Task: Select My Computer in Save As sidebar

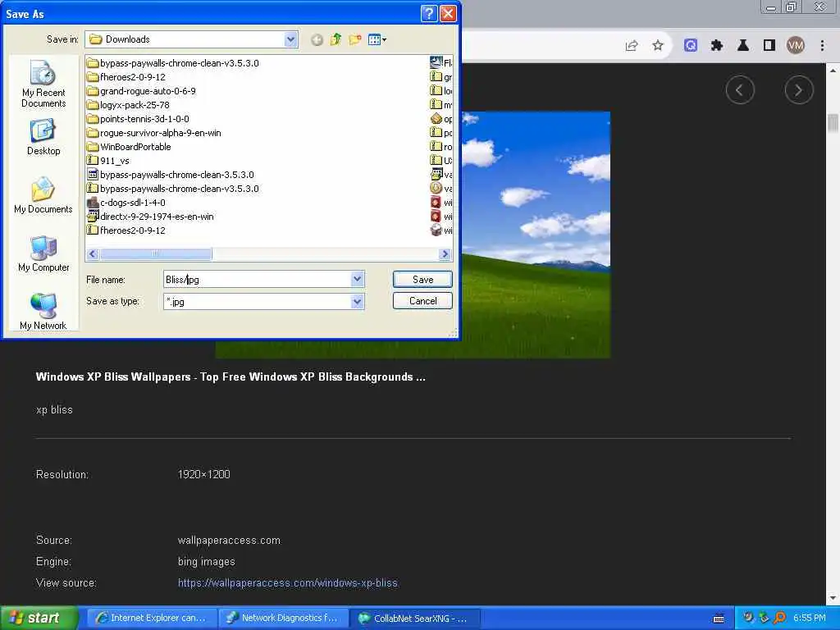Action: click(x=43, y=254)
